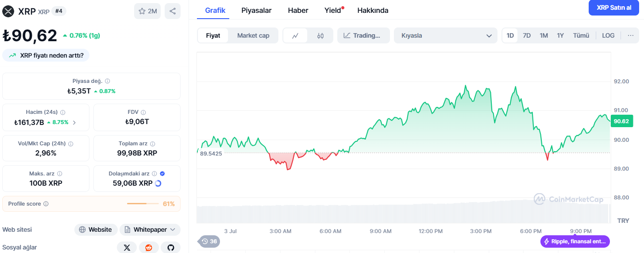Expand the Whitepaper dropdown
This screenshot has height=253, width=644.
(x=150, y=230)
